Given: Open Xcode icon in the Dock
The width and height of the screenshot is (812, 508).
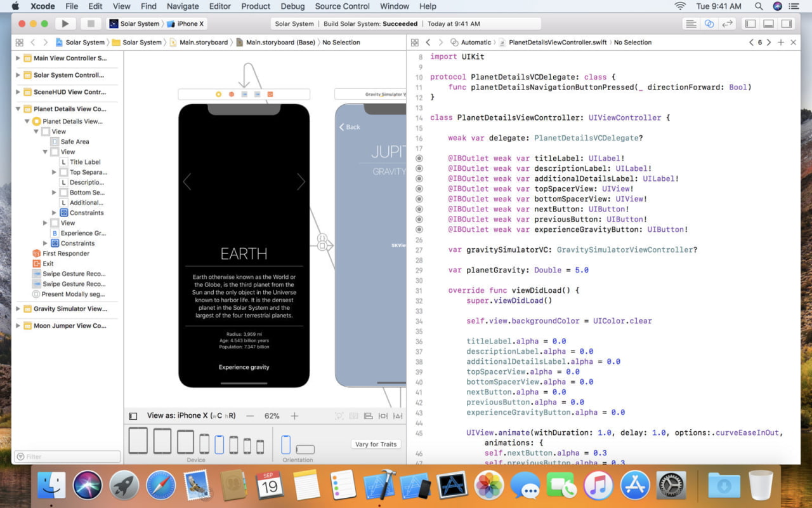Looking at the screenshot, I should 379,486.
